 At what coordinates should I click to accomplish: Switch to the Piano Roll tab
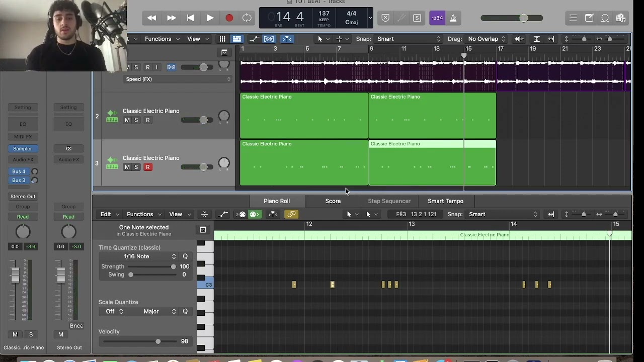click(277, 201)
